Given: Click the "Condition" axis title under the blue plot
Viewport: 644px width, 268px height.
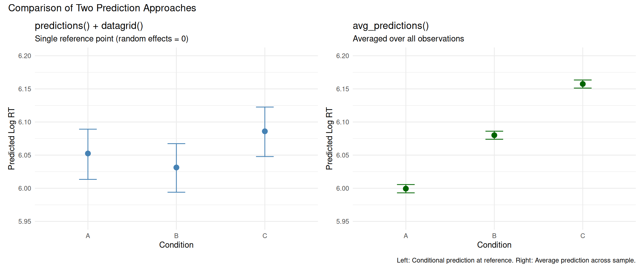Looking at the screenshot, I should click(x=176, y=245).
